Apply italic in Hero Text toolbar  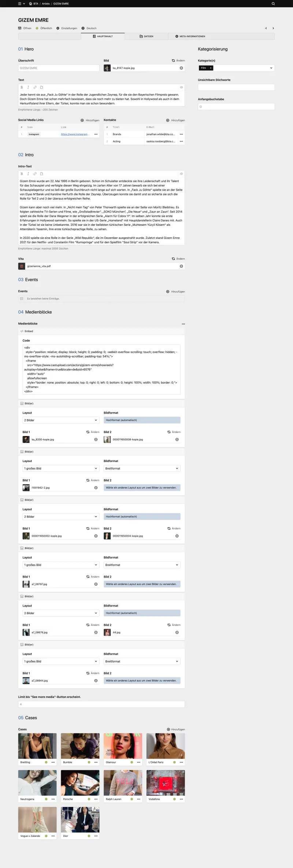pos(28,87)
